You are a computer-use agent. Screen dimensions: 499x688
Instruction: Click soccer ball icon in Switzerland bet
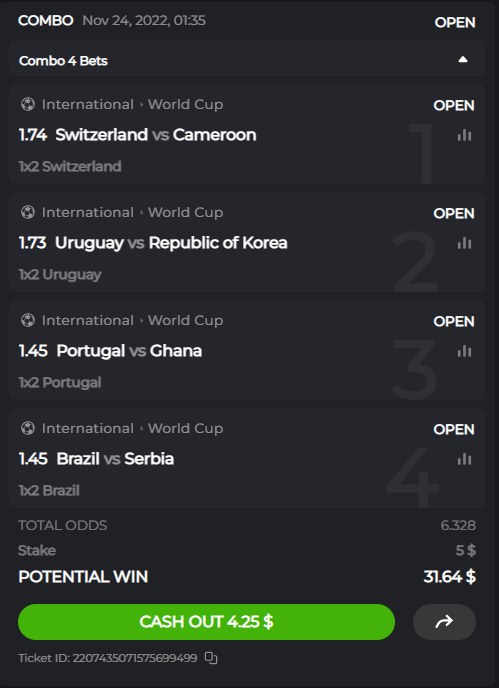coord(28,104)
